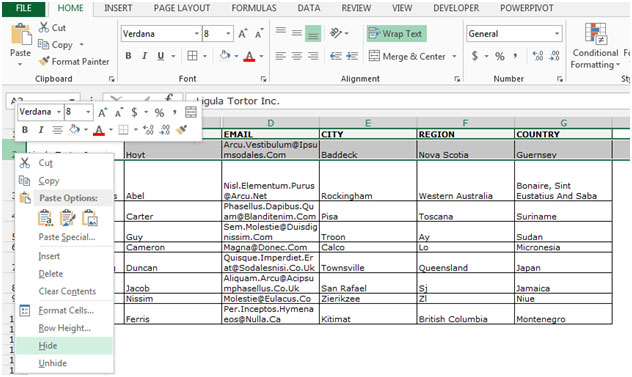
Task: Click Merge & Center button
Action: click(407, 56)
